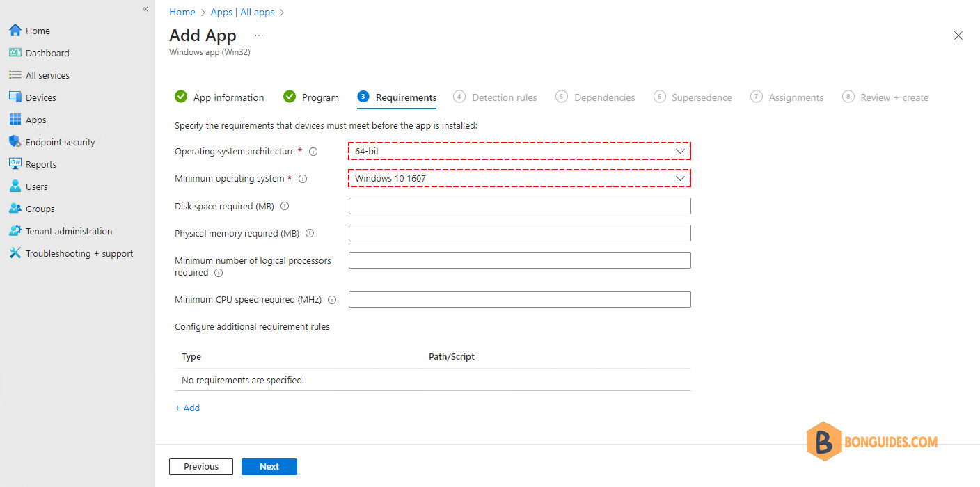
Task: Focus the logical processors required field
Action: tap(519, 260)
